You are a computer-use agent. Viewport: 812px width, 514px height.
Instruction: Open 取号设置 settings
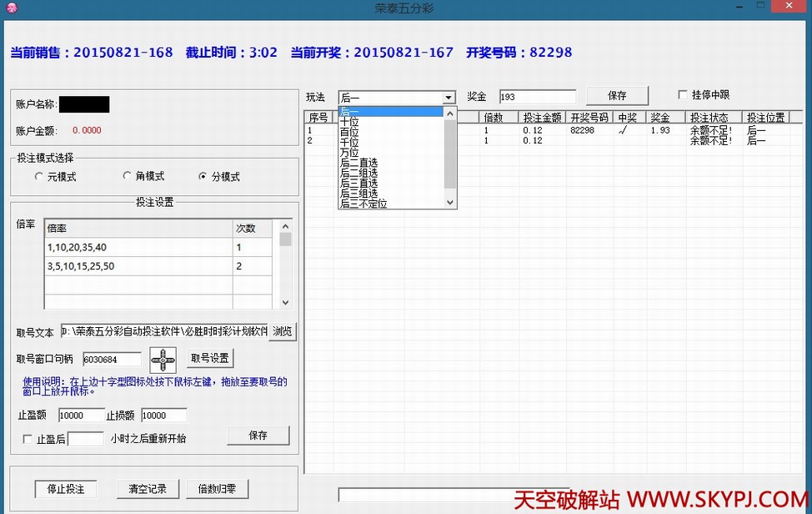(x=209, y=359)
